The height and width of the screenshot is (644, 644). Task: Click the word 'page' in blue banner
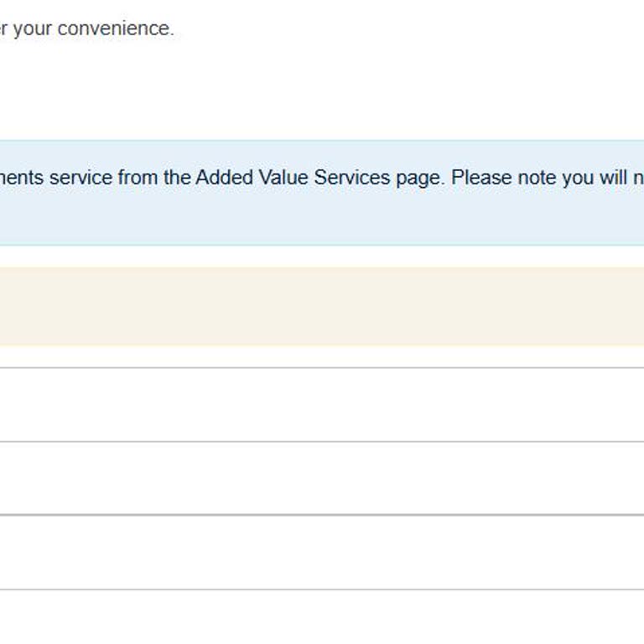click(x=418, y=178)
